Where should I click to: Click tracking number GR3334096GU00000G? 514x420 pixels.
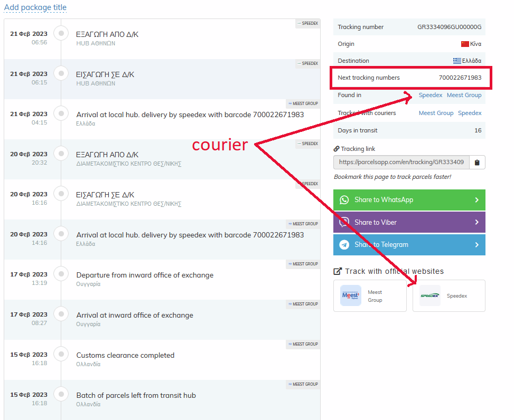coord(449,27)
